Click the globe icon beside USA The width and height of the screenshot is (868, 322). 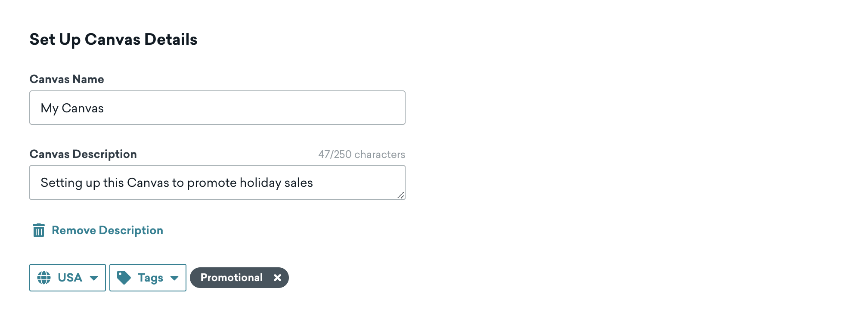44,278
